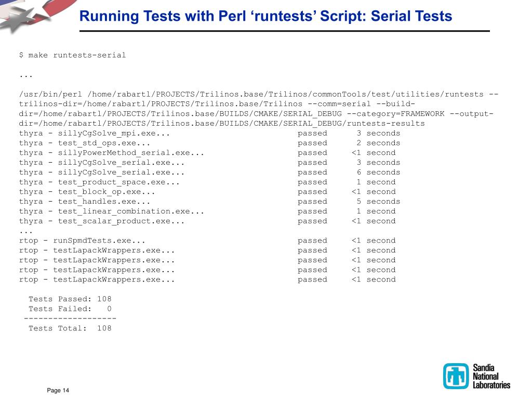Click the 'Page 14' footer label
The width and height of the screenshot is (532, 399).
pos(58,390)
